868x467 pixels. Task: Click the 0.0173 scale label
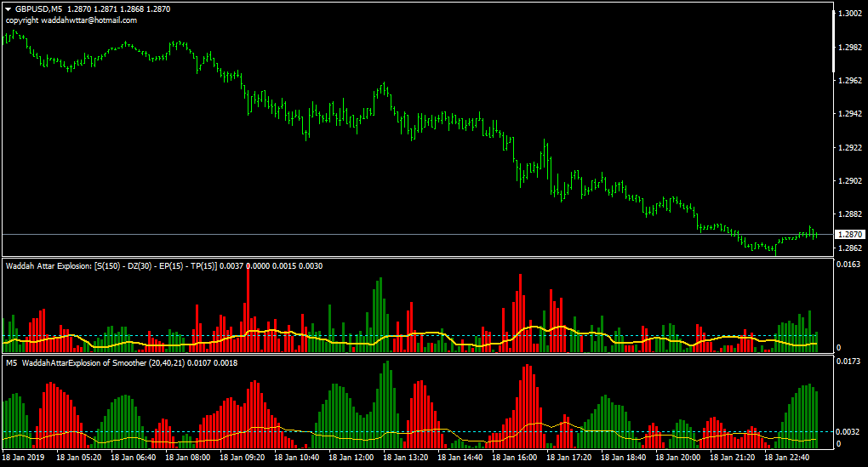pos(848,362)
